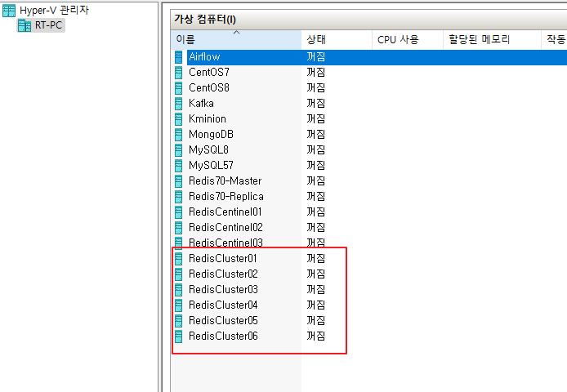This screenshot has width=567, height=392.
Task: Select the Kminion virtual machine
Action: tap(208, 119)
